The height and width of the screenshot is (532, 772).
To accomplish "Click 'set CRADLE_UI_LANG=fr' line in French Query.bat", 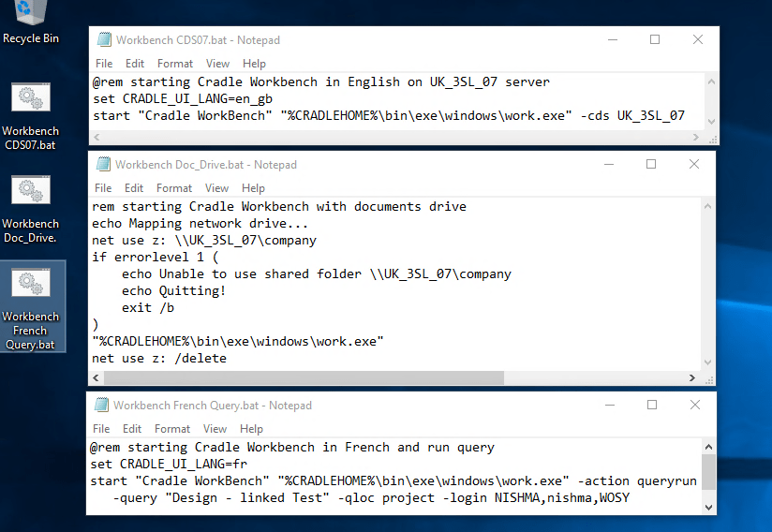I will tap(169, 464).
